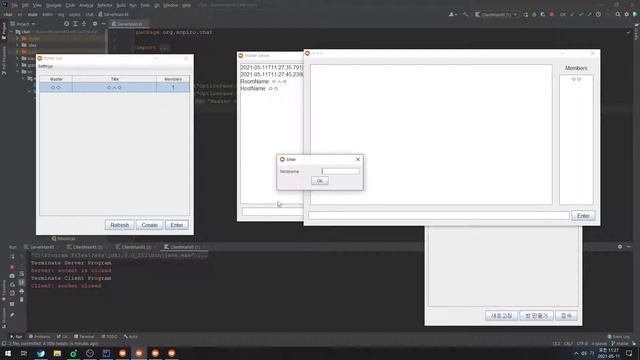Screen dimensions: 640x360
Task: Click Enter button in the Room List window
Action: [177, 225]
